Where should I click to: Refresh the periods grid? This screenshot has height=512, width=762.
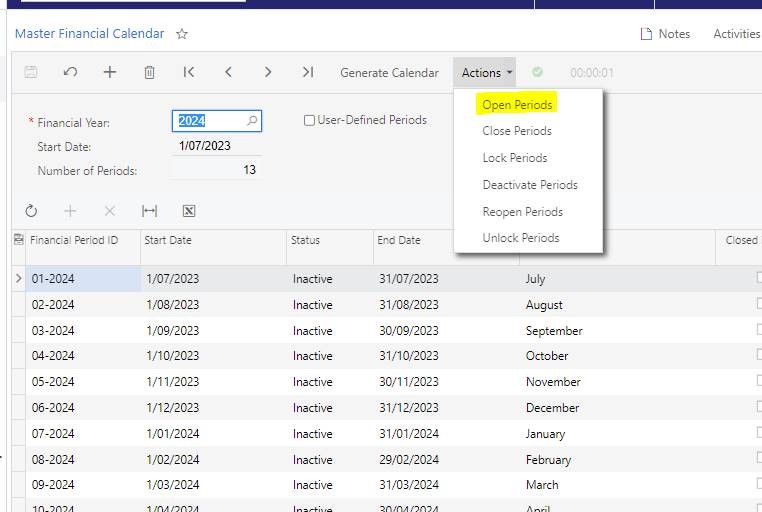31,211
